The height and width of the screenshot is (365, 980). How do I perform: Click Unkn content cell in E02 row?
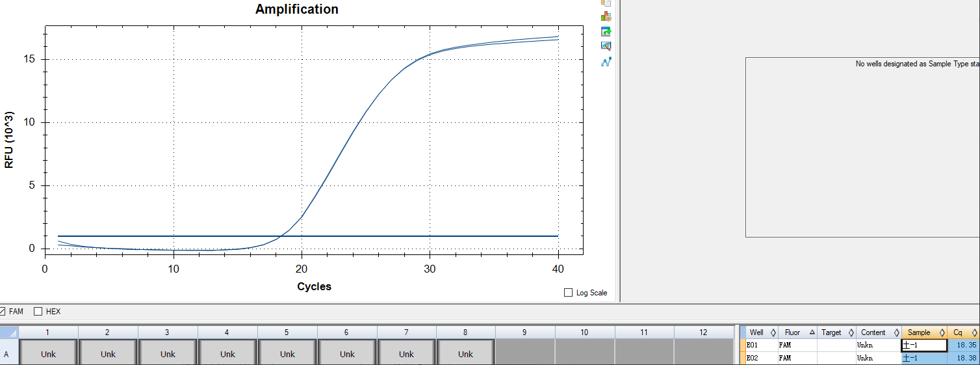click(879, 358)
